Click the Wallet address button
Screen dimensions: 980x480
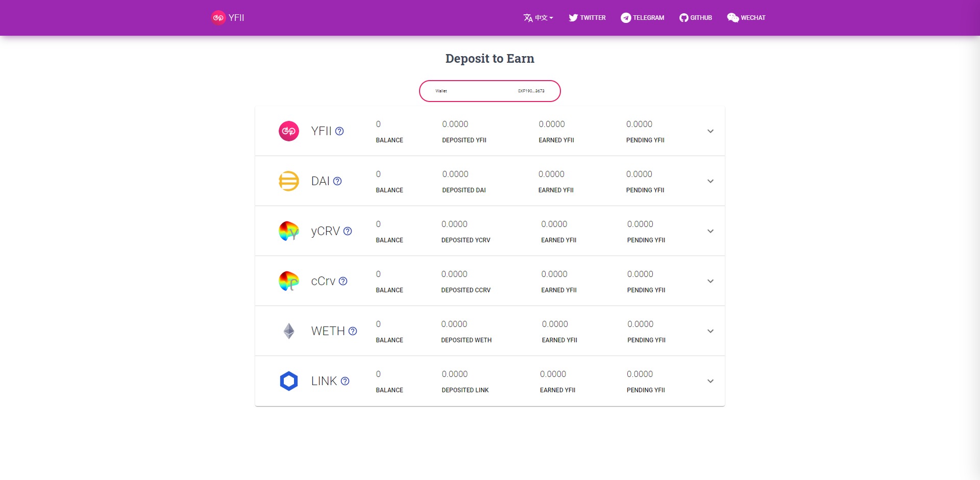tap(490, 91)
